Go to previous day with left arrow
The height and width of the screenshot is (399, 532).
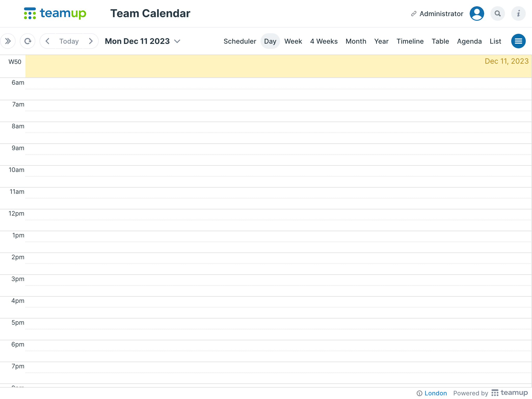pyautogui.click(x=48, y=41)
